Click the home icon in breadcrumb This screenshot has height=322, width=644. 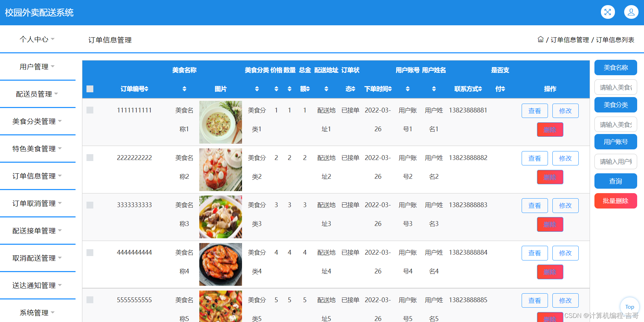(540, 39)
